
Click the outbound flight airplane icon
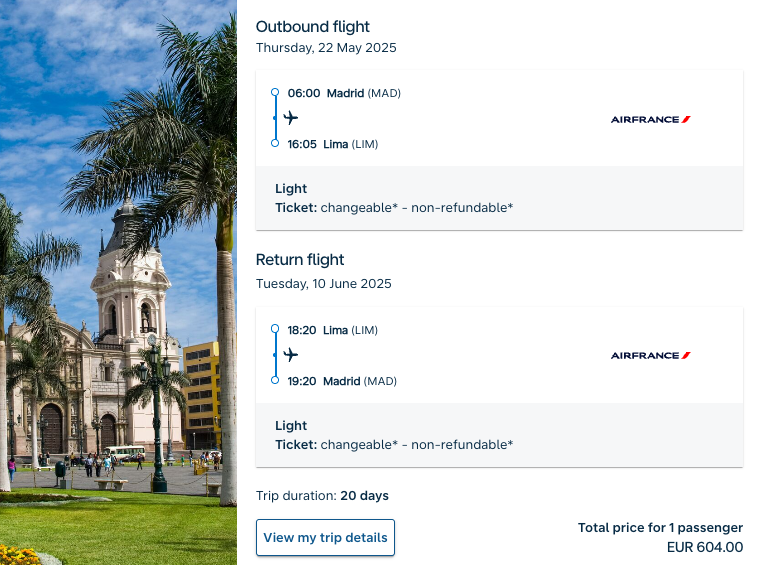[291, 117]
